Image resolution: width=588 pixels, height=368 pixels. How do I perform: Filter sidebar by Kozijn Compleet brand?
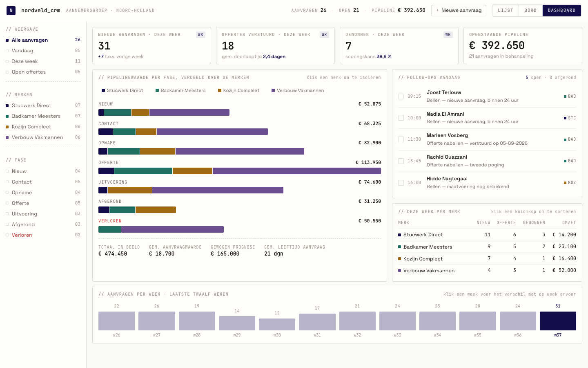(43, 127)
